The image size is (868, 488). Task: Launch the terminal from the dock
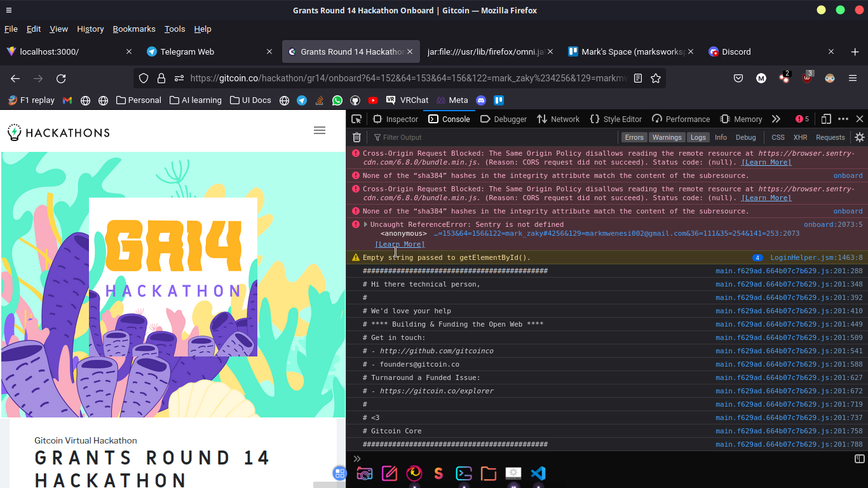pyautogui.click(x=464, y=473)
